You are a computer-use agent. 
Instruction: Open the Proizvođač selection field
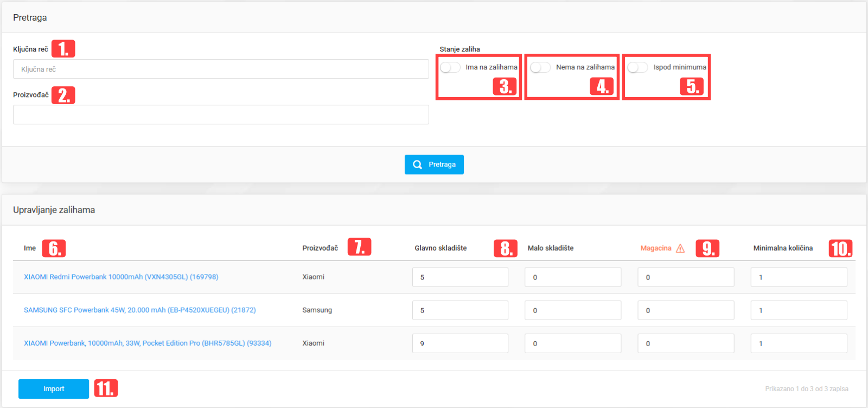(221, 115)
